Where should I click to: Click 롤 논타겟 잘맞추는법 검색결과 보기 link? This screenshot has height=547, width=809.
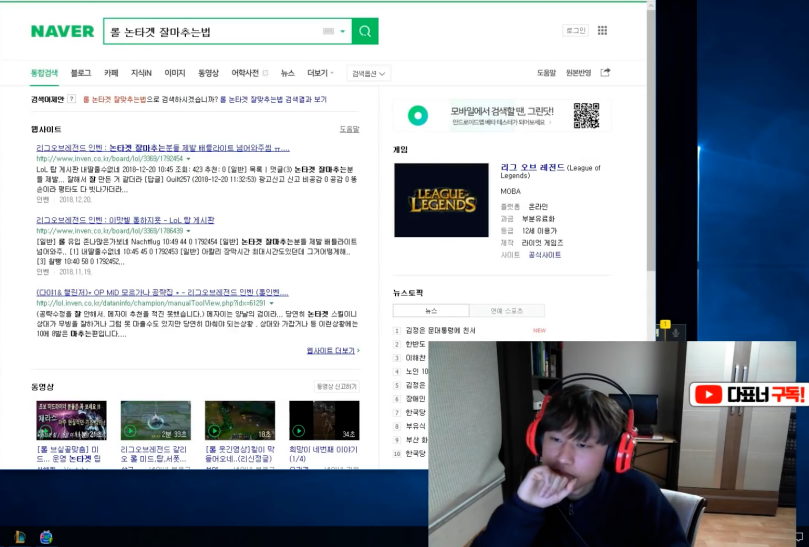(x=273, y=99)
